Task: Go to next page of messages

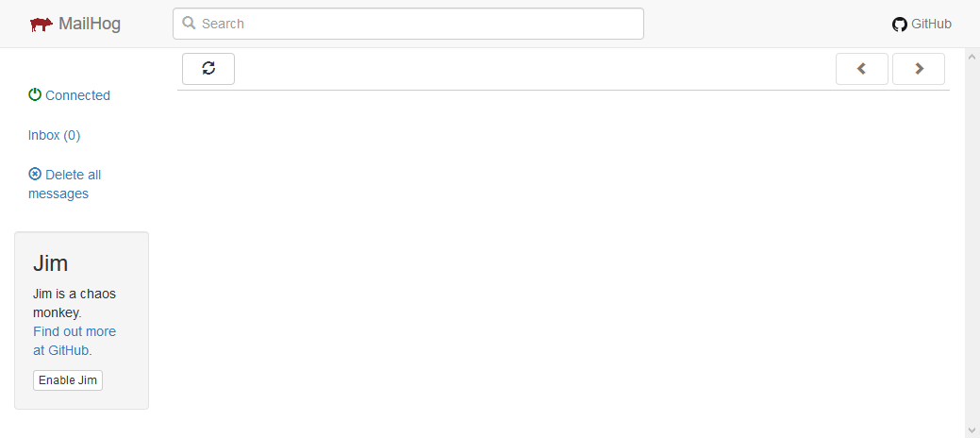Action: [919, 69]
